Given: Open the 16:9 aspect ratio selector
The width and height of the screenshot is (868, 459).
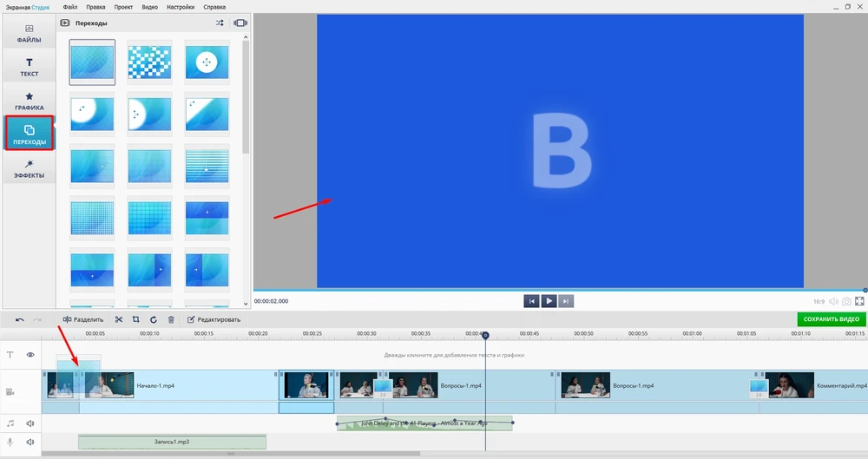Looking at the screenshot, I should tap(819, 301).
